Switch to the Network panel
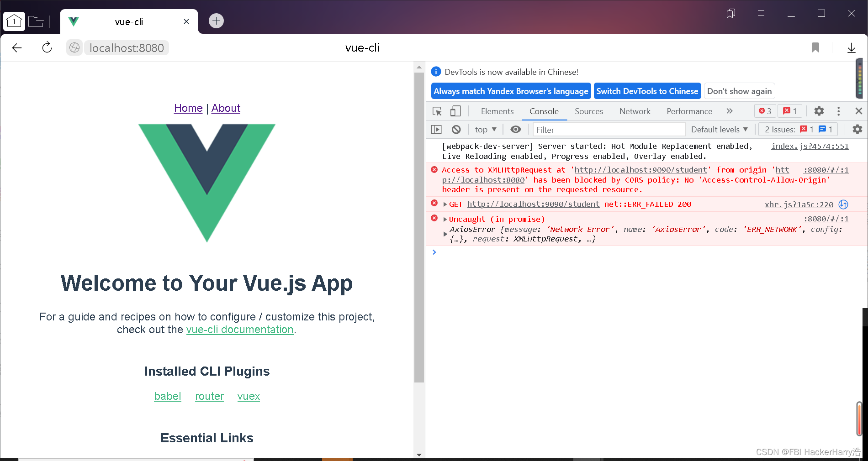Viewport: 868px width, 461px height. coord(635,111)
